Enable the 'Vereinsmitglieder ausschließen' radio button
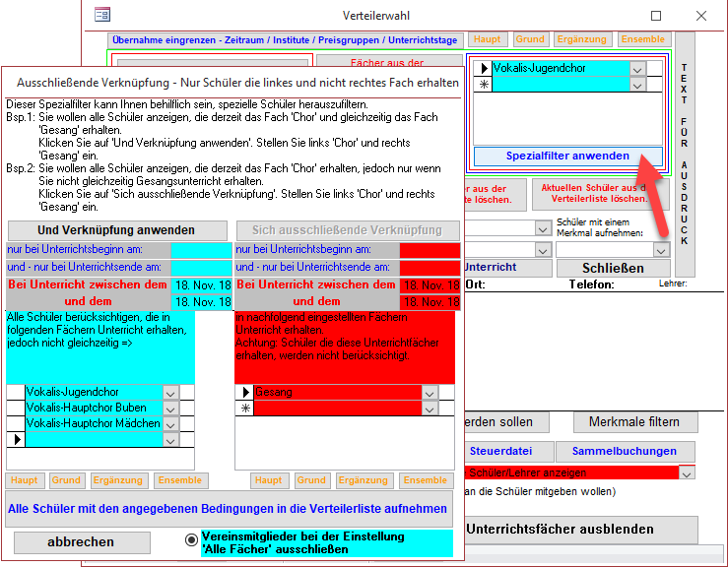The image size is (728, 567). 192,540
